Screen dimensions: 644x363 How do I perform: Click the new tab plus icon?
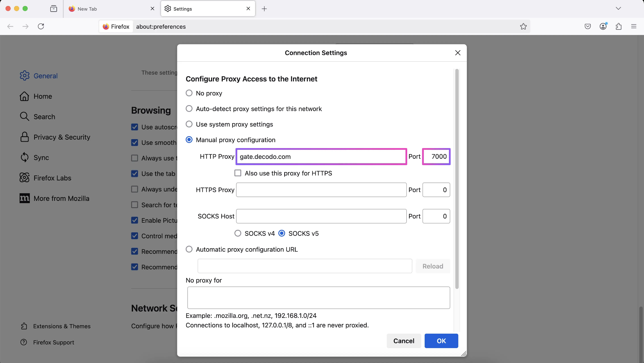click(x=264, y=9)
